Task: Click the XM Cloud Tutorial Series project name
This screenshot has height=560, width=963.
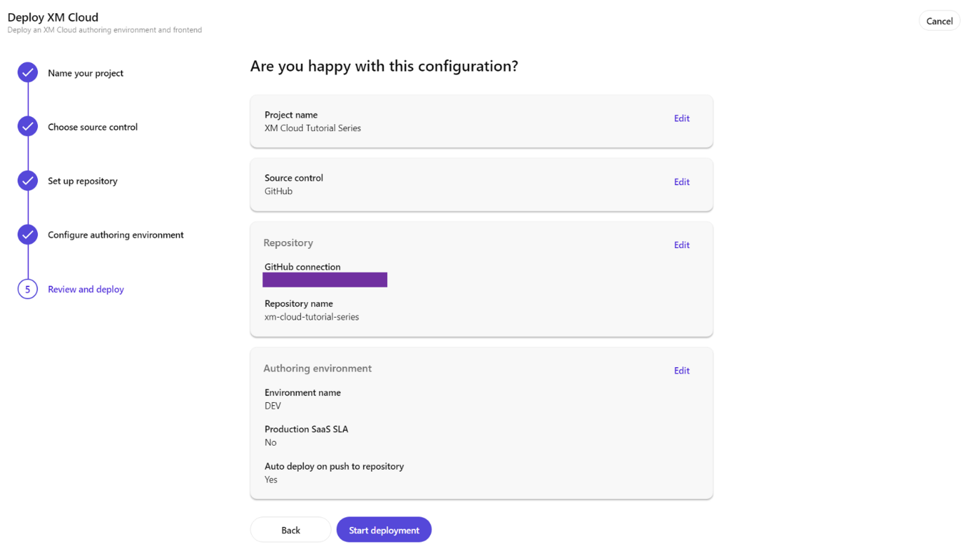Action: [313, 128]
